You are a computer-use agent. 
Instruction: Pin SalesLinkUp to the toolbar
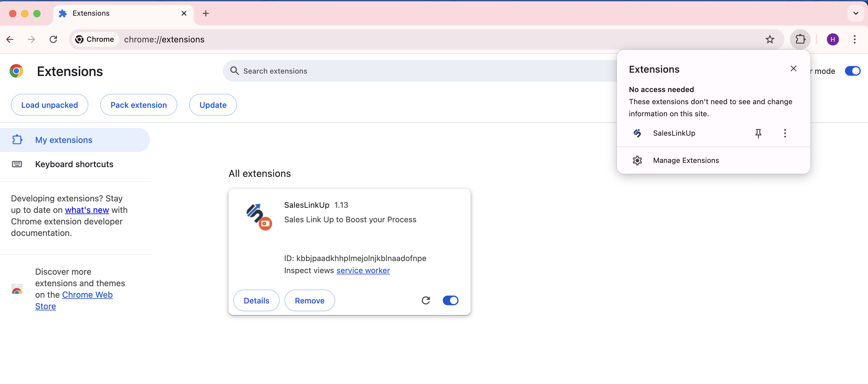758,133
